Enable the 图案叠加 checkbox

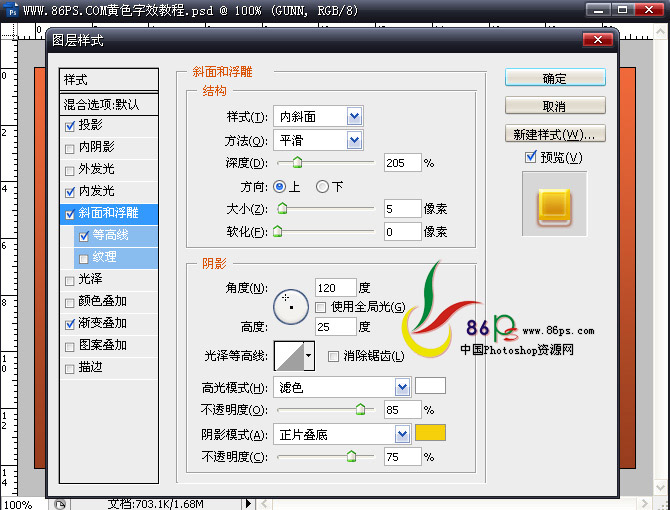70,347
